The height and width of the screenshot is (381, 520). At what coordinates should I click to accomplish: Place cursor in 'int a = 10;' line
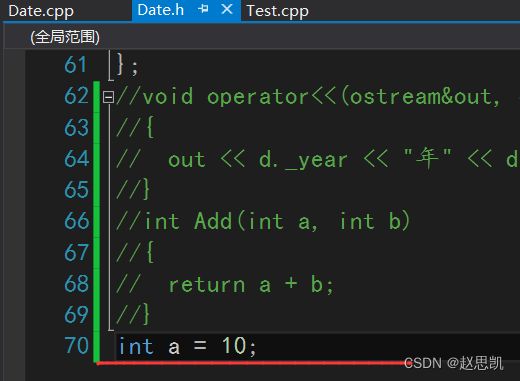point(188,346)
